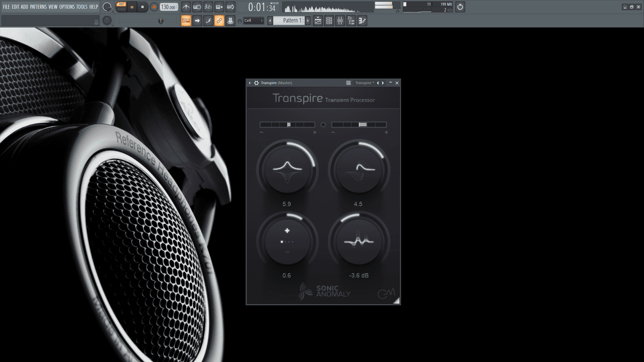Viewport: 644px width, 362px height.
Task: Click the orange record button
Action: click(x=154, y=7)
